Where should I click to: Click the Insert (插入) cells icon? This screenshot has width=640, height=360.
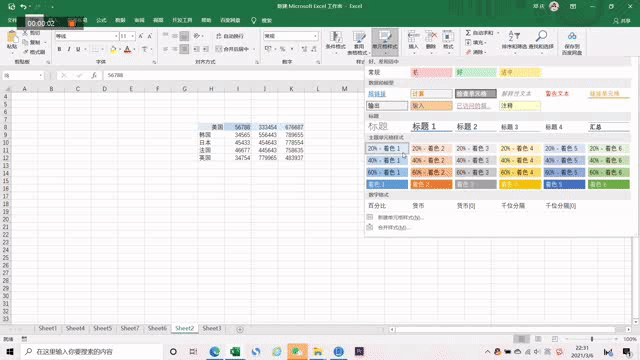click(413, 36)
